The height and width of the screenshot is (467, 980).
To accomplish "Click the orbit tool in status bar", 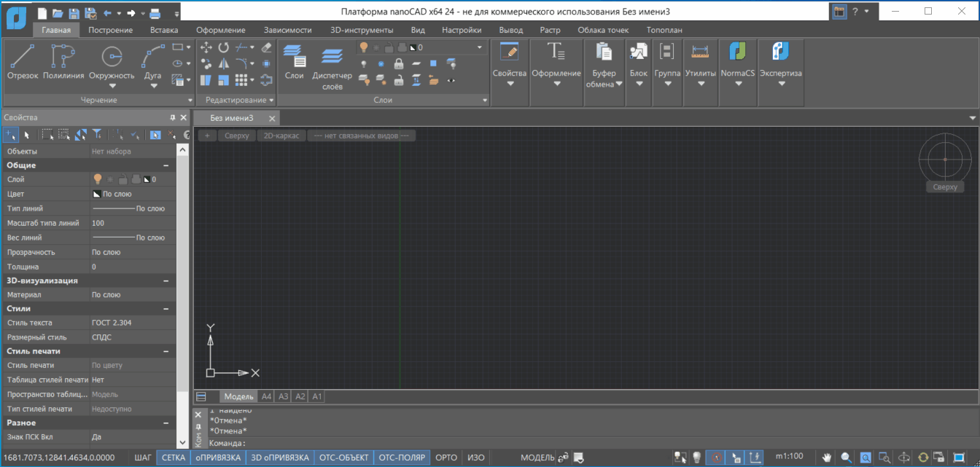I will tap(904, 458).
